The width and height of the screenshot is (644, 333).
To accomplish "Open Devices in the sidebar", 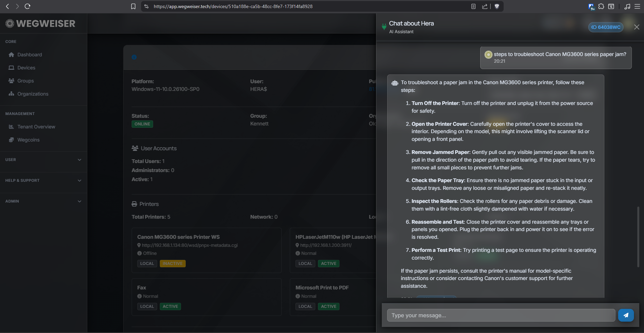I will pyautogui.click(x=26, y=68).
